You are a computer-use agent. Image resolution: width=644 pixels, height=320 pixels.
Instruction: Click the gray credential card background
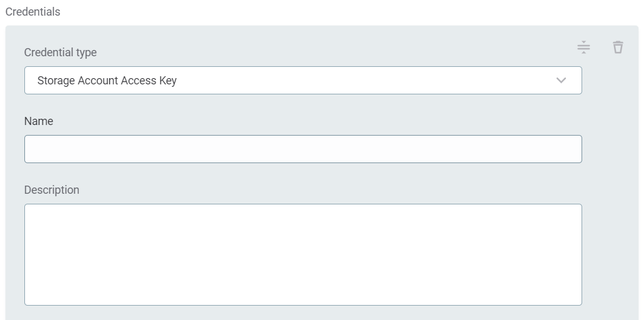click(x=610, y=187)
